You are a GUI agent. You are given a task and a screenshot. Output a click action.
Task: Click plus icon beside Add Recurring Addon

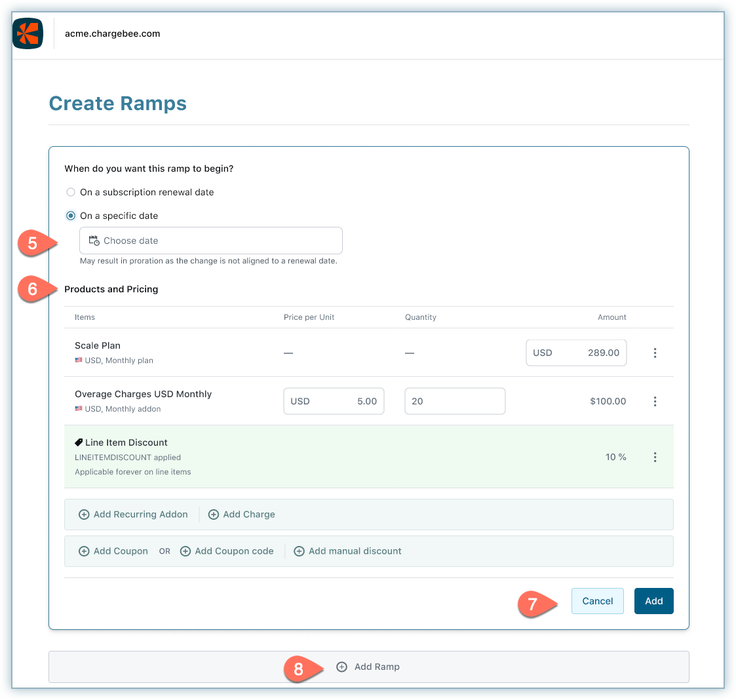point(84,515)
